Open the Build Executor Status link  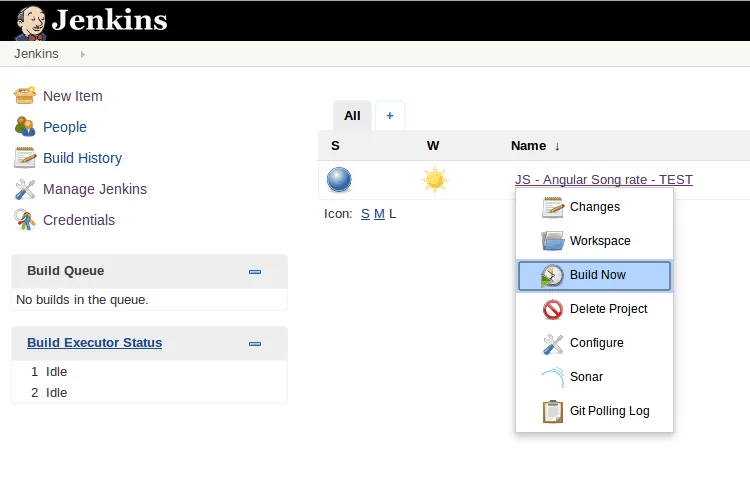[94, 343]
